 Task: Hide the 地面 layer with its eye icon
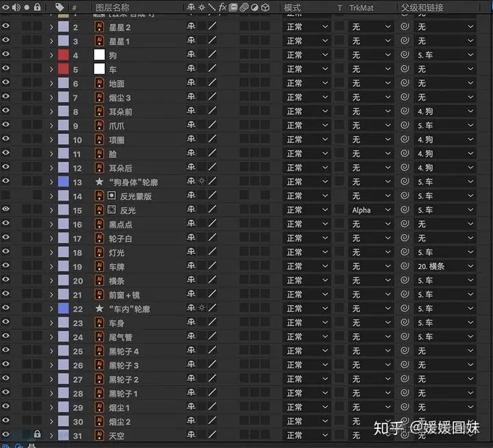5,82
